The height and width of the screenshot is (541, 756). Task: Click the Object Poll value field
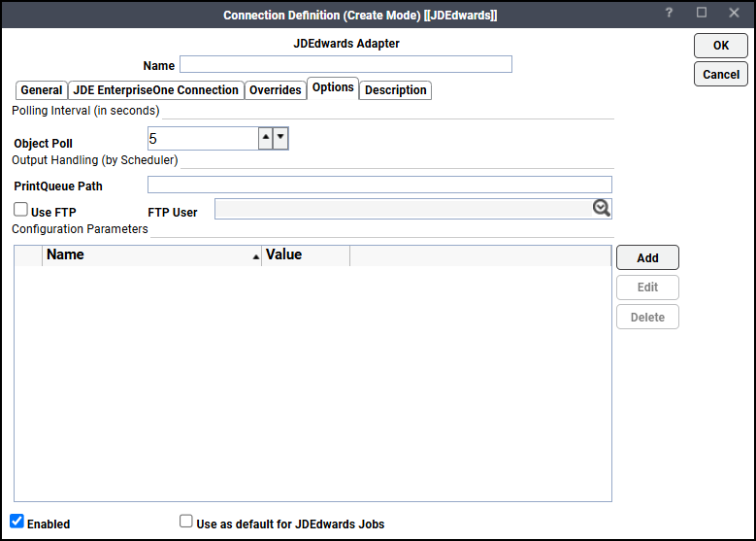[x=203, y=139]
